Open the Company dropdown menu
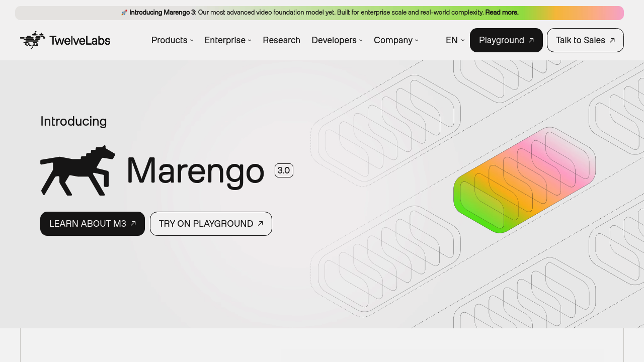The image size is (644, 362). point(396,40)
